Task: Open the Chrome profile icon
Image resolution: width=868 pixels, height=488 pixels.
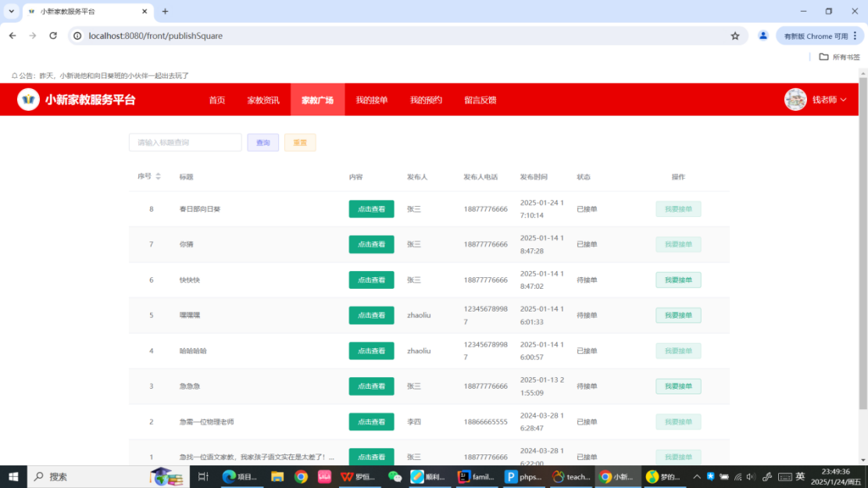Action: click(x=763, y=36)
